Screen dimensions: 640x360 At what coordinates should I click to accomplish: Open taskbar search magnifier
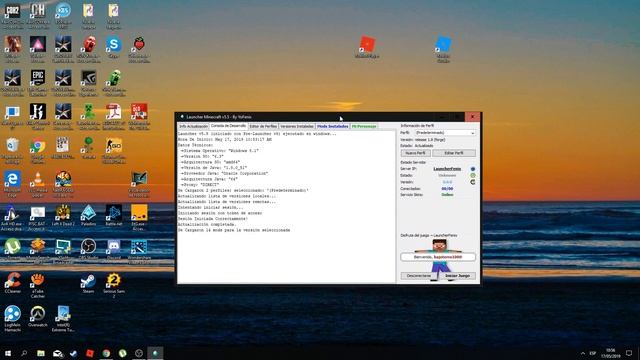(24, 353)
